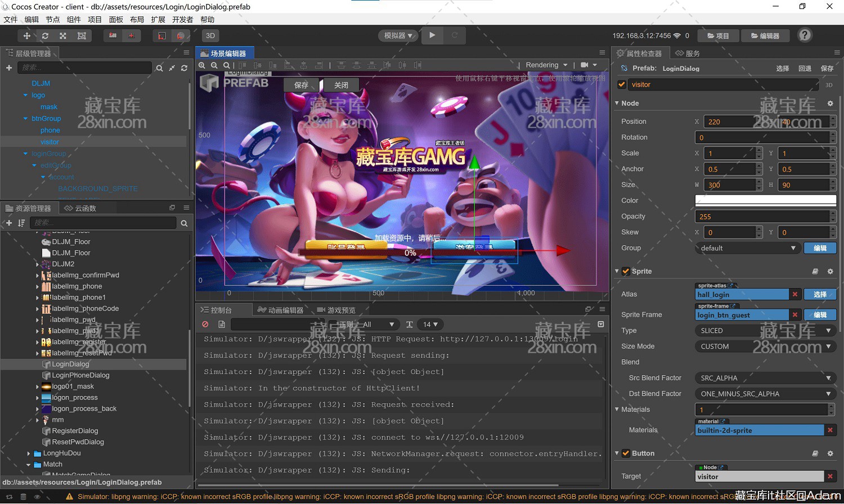844x504 pixels.
Task: Select the move transform tool
Action: [26, 35]
